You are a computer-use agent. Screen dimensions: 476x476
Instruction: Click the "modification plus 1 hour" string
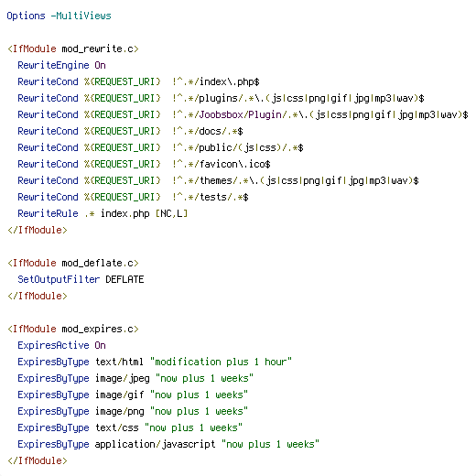tap(221, 362)
